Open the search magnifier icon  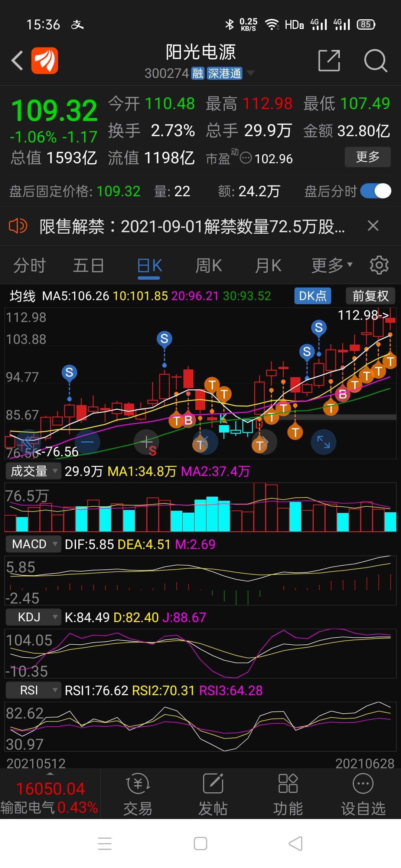[x=375, y=60]
